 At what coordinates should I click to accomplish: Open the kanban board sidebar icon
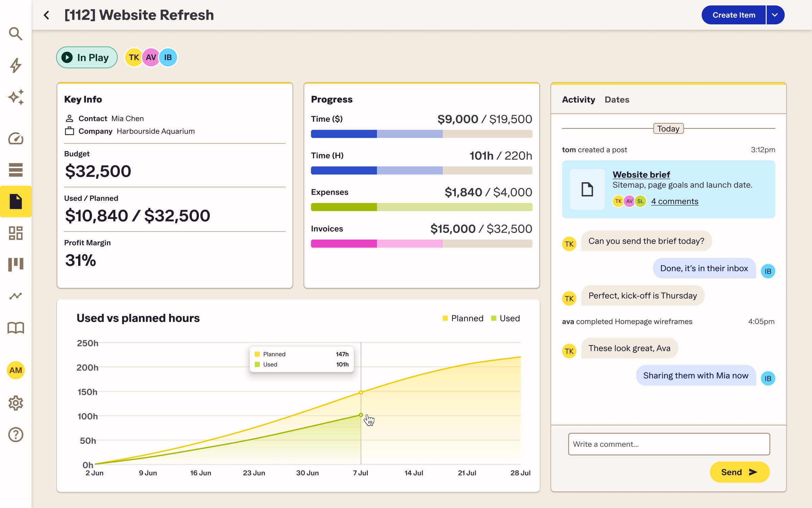16,264
